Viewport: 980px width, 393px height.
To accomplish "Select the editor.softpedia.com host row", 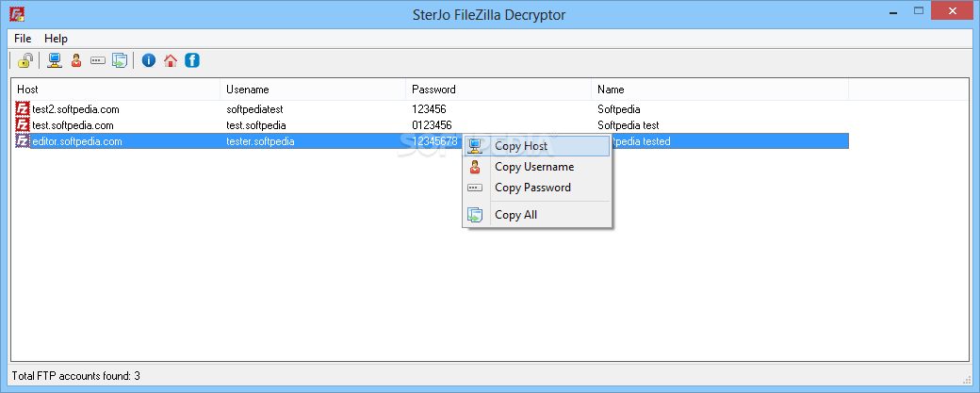I will [x=77, y=141].
